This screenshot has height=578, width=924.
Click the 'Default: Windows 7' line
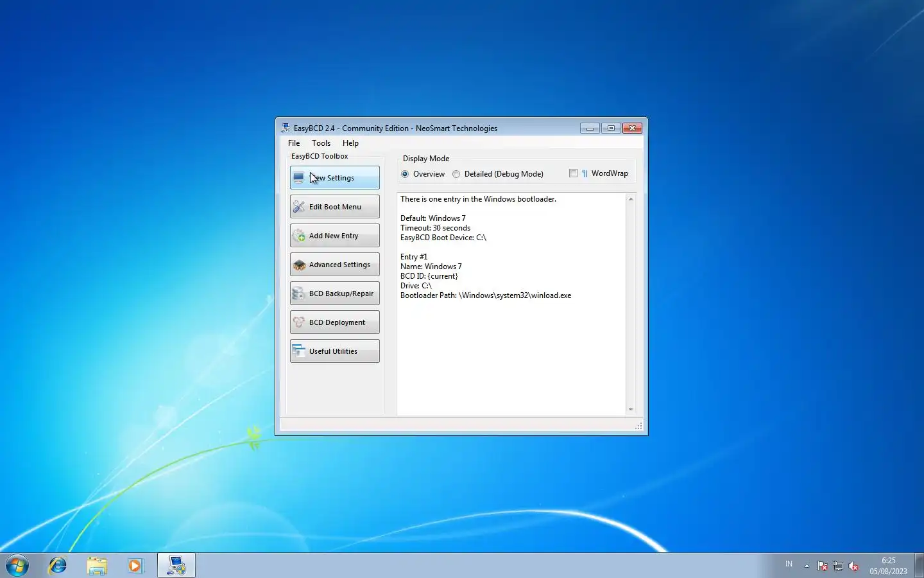(433, 218)
